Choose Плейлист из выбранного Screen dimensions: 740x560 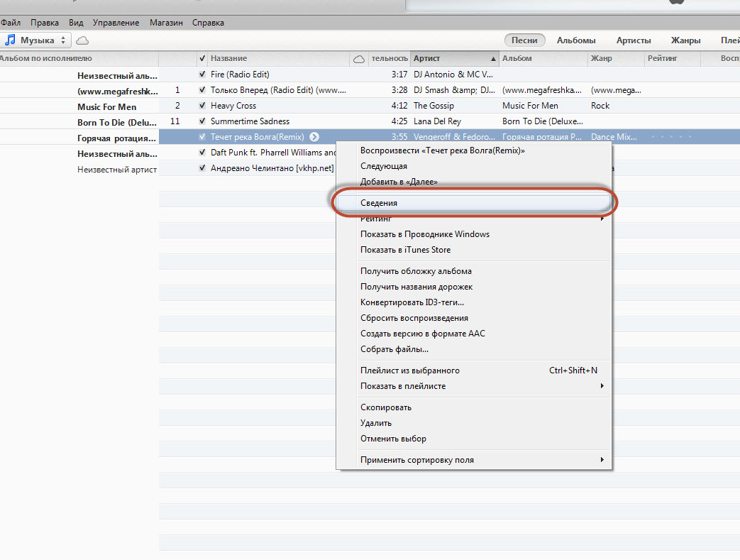point(474,370)
